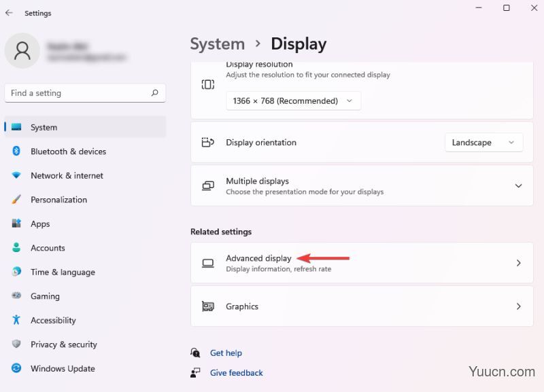Open Gaming settings
Screen dimensions: 544x392
[x=85, y=296]
